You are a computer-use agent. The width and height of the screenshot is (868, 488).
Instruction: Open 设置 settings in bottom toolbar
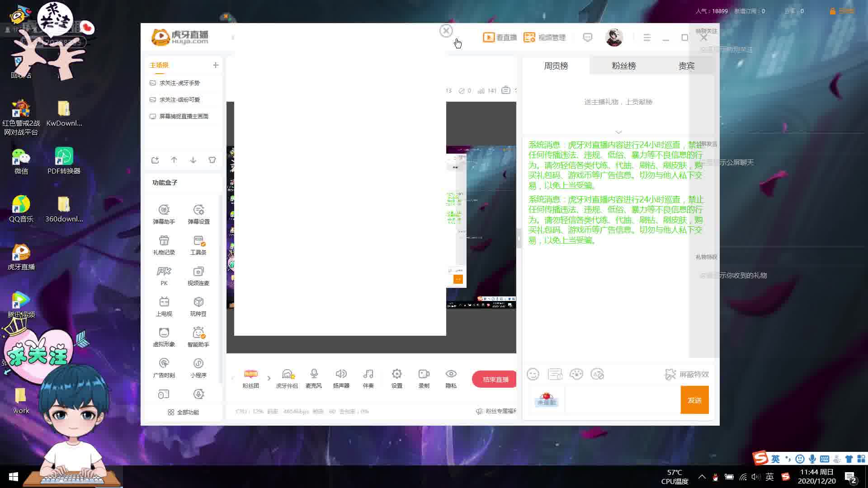396,379
